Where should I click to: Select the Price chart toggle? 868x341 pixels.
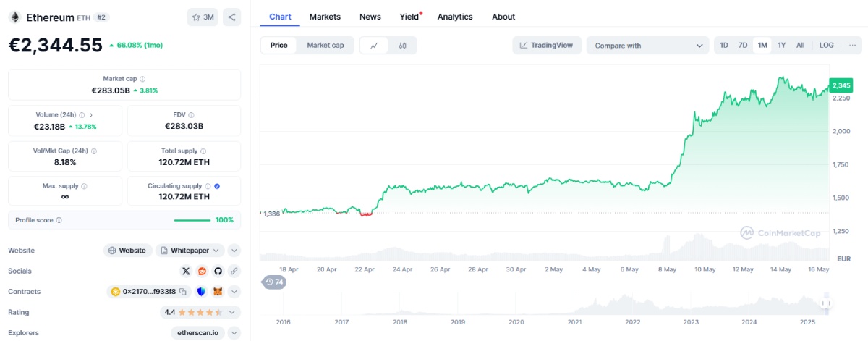click(279, 46)
